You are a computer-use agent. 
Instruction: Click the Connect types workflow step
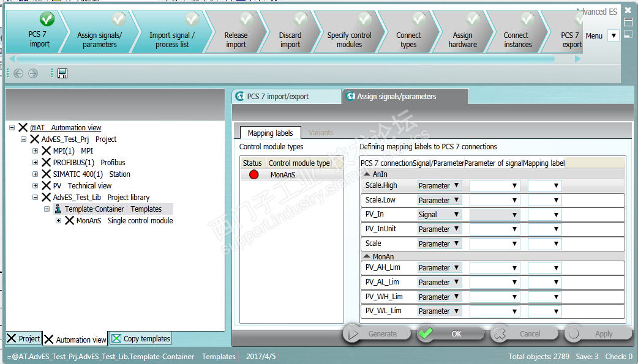point(408,32)
